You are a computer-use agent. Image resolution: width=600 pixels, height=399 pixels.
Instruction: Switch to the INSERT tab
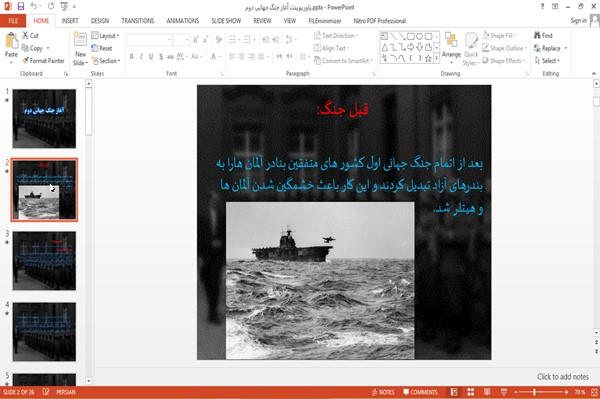click(x=70, y=21)
